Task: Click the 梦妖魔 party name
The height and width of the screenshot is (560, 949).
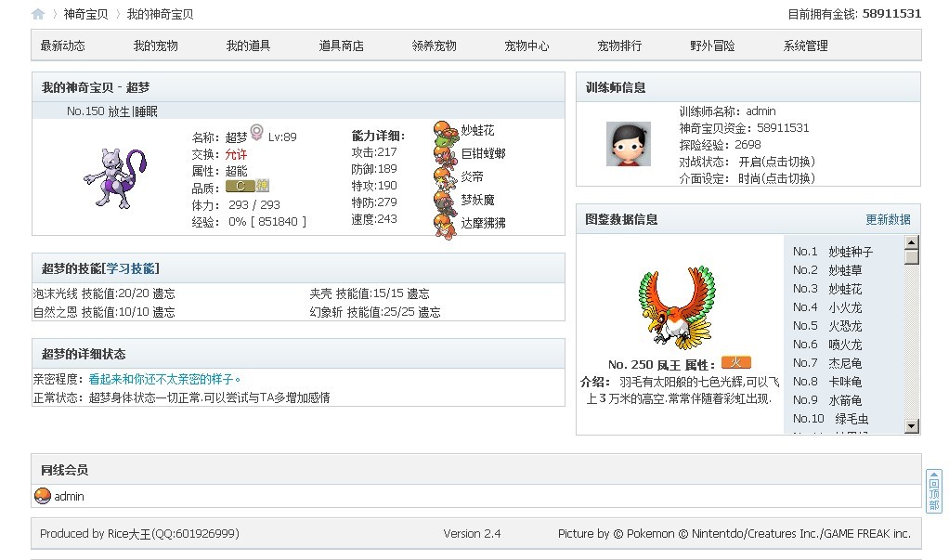Action: [x=477, y=200]
